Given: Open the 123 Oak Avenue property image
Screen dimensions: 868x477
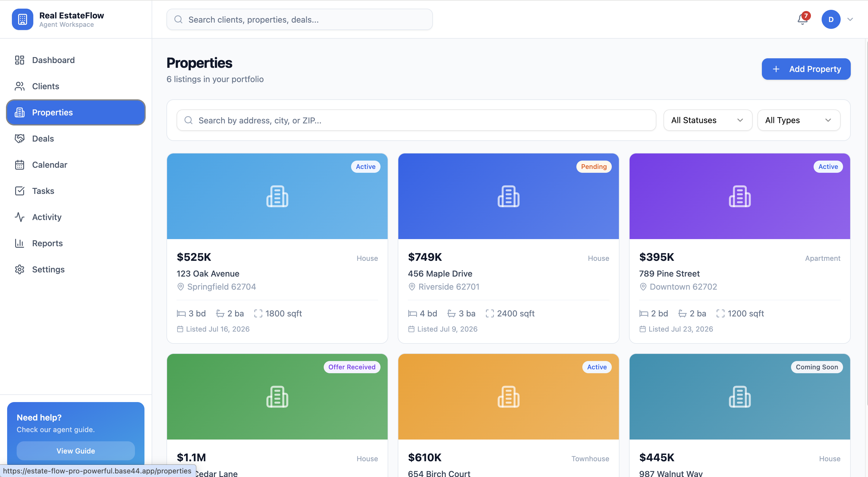Looking at the screenshot, I should coord(277,197).
